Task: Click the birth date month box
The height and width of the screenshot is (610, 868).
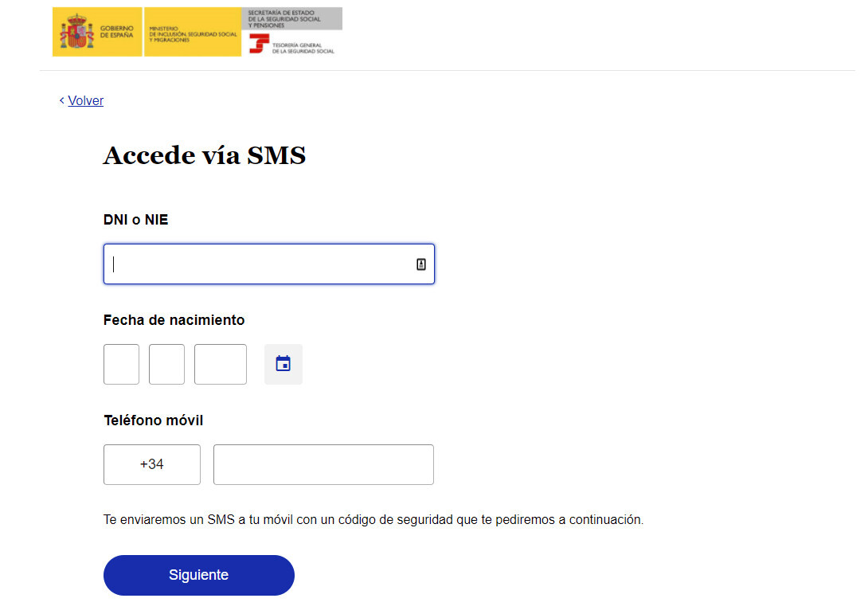Action: [166, 364]
